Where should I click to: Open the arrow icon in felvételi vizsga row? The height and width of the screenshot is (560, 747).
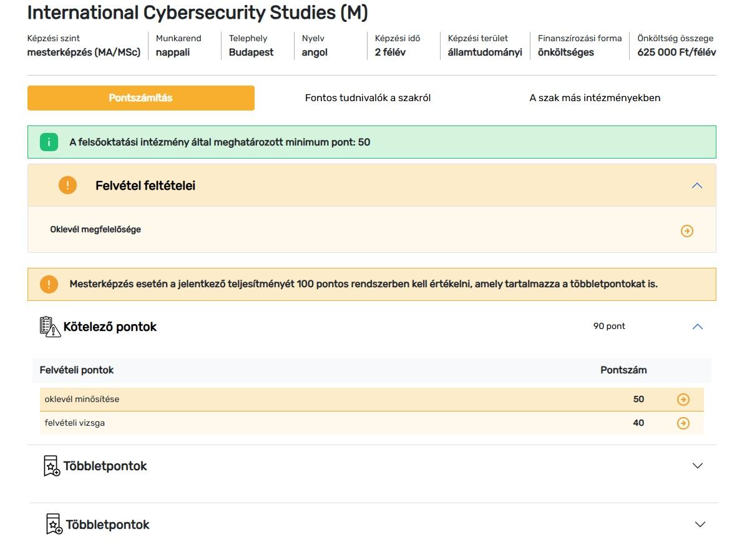[x=683, y=423]
